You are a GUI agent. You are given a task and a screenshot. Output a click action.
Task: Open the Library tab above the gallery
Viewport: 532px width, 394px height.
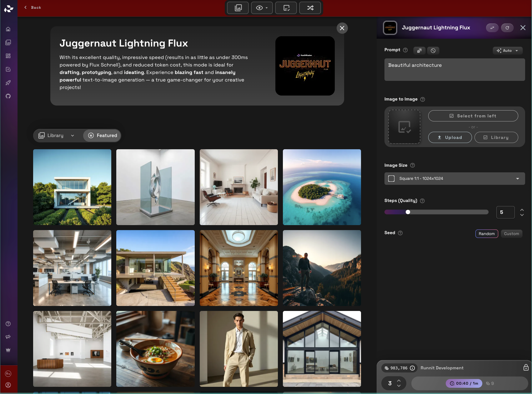(56, 135)
